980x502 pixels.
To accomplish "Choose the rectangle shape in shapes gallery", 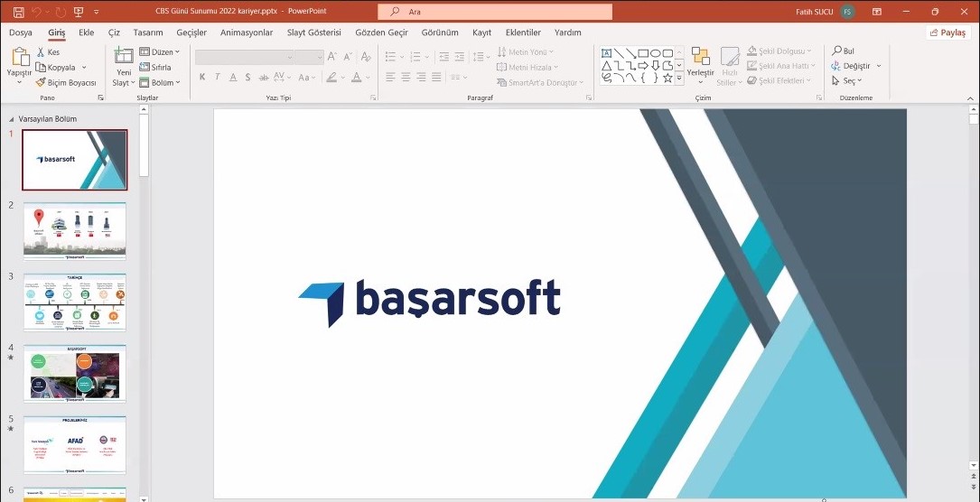I will coord(643,53).
